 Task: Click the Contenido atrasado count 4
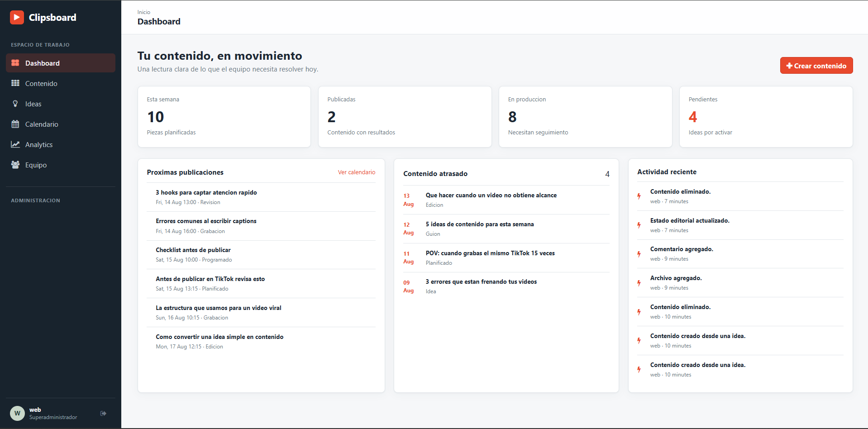pos(607,174)
